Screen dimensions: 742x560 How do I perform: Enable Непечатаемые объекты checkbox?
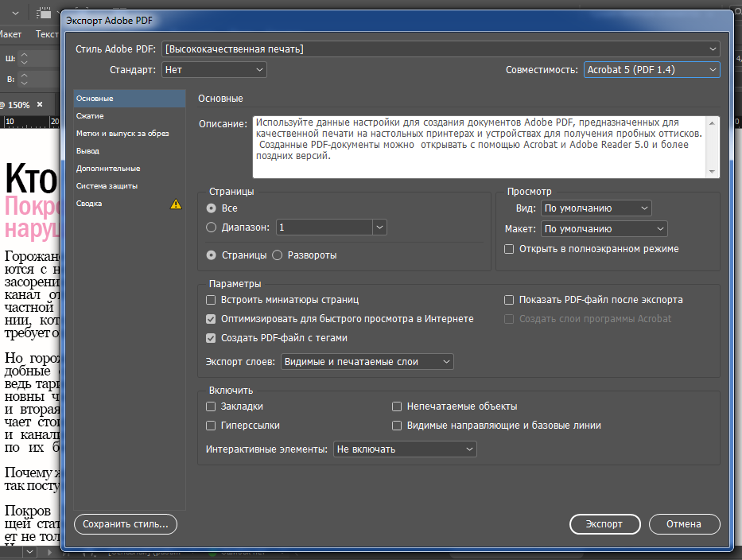tap(397, 406)
